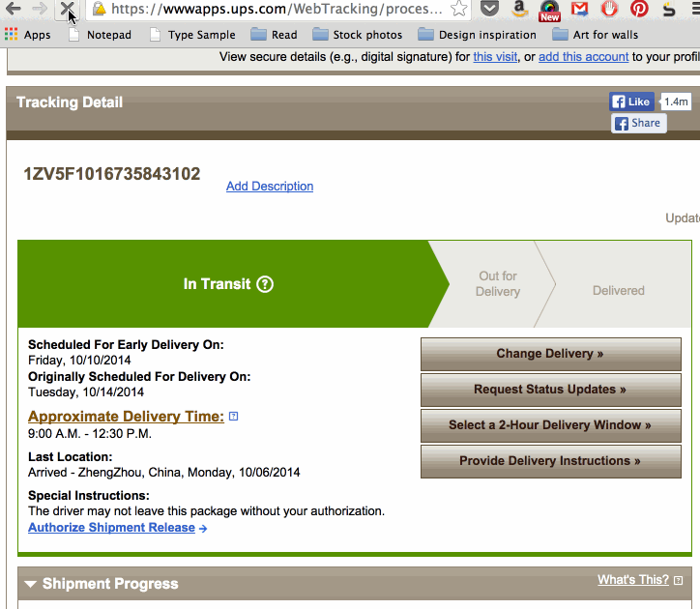Open the Gmail extension icon
The width and height of the screenshot is (700, 609).
coord(579,9)
